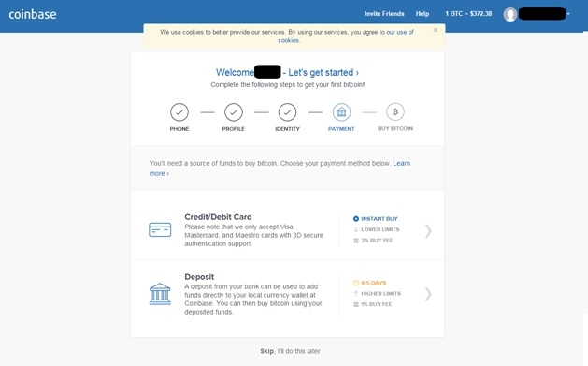The height and width of the screenshot is (366, 588).
Task: Click the 1% BUY FEE label
Action: tap(373, 304)
